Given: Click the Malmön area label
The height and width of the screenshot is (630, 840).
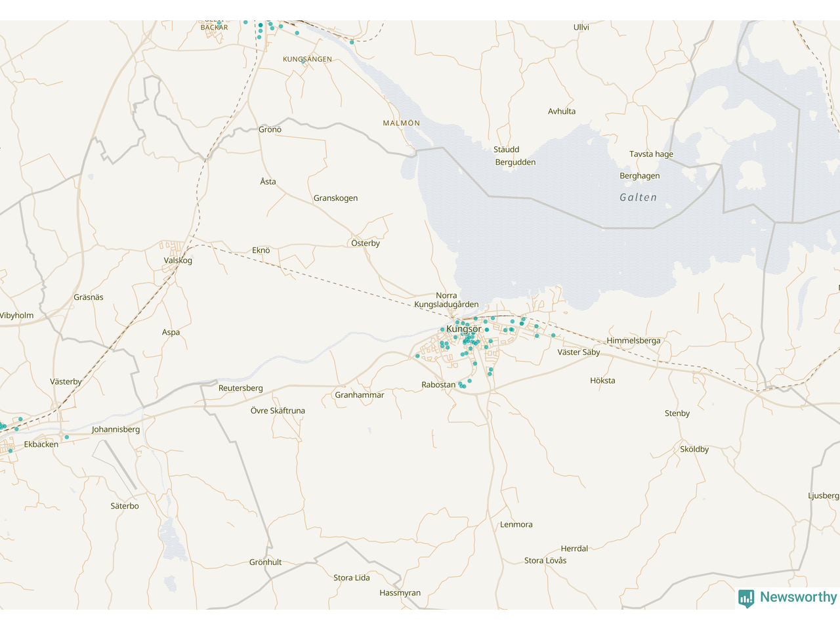Looking at the screenshot, I should tap(401, 123).
